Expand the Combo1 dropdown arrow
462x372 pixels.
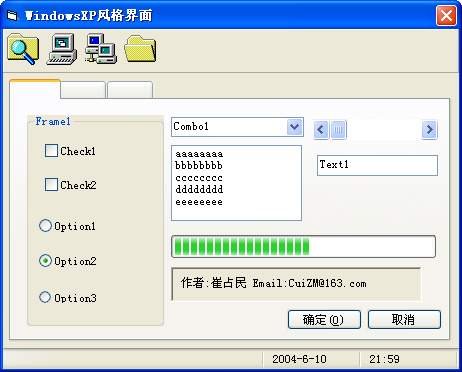point(294,127)
